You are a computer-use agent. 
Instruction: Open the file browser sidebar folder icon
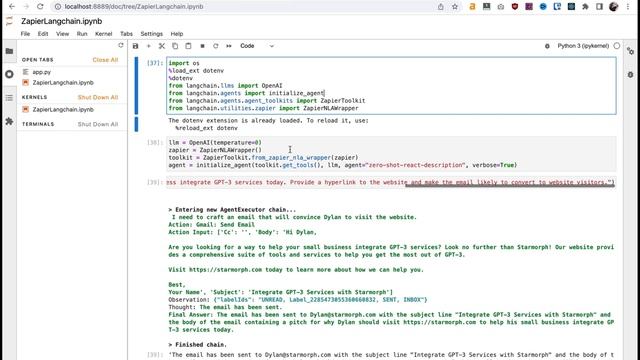[9, 51]
